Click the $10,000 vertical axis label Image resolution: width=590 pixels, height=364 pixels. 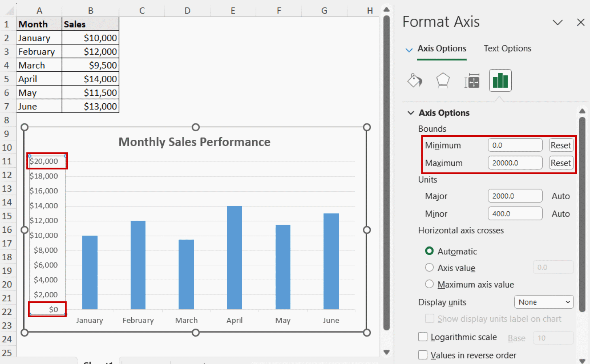44,235
